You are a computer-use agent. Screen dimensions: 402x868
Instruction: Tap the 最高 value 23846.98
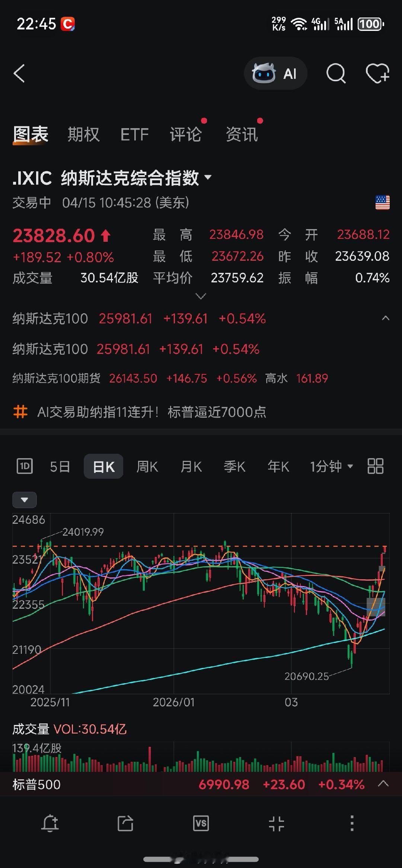(236, 235)
